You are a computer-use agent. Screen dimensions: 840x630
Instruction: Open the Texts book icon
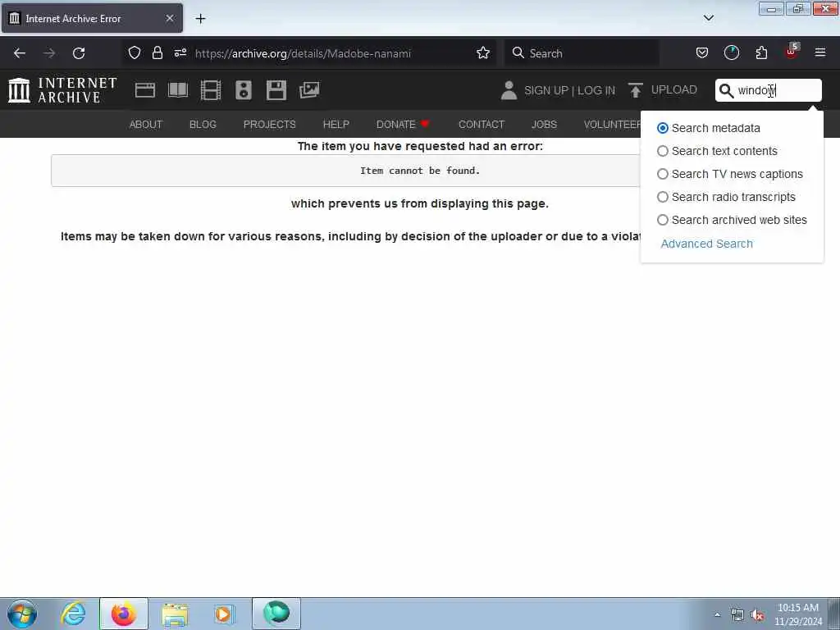tap(178, 90)
